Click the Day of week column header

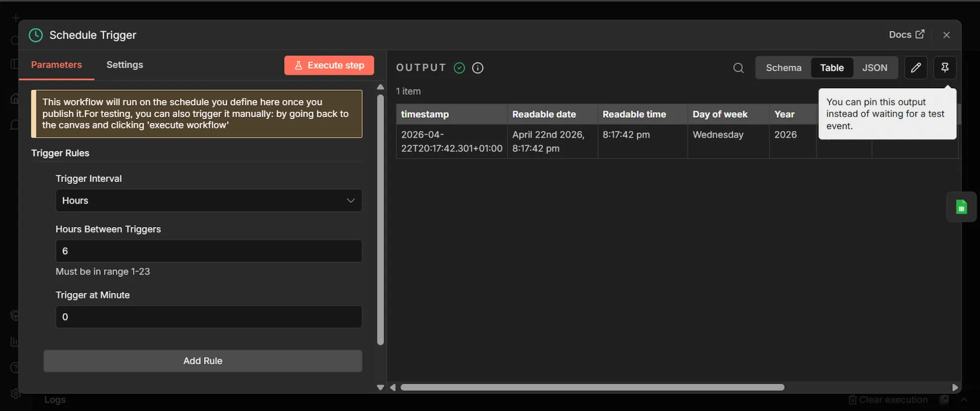[x=728, y=114]
